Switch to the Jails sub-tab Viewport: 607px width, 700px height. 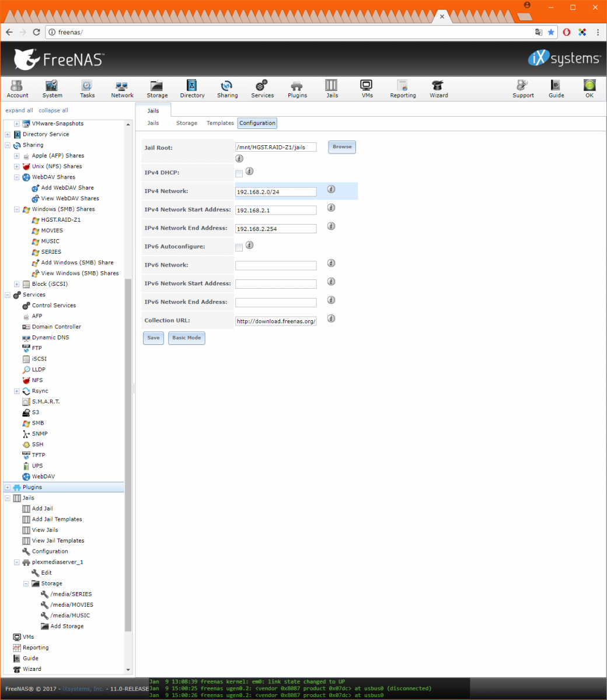153,123
